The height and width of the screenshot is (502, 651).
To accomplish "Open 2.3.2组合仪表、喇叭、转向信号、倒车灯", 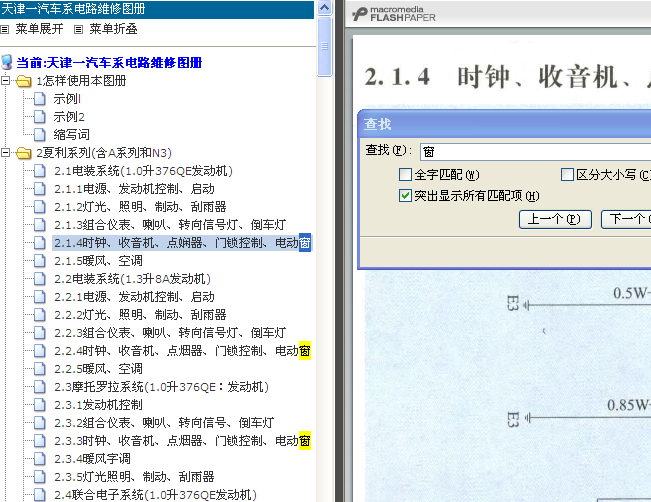I will coord(164,423).
